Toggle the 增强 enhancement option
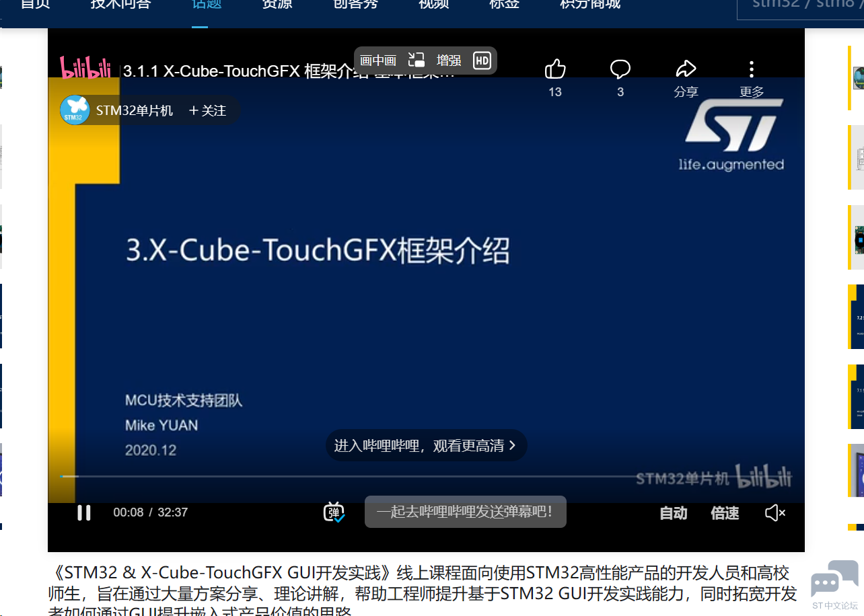 (x=449, y=61)
